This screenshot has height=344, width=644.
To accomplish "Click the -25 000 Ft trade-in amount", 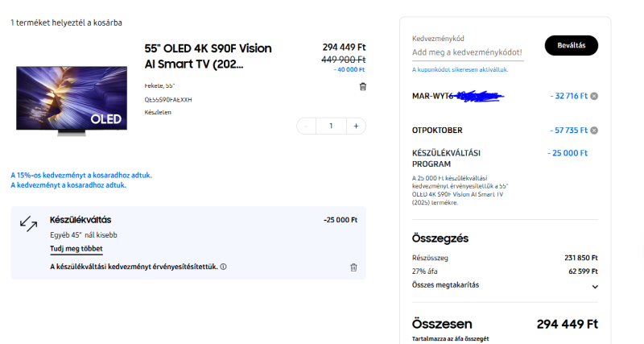I will point(341,220).
